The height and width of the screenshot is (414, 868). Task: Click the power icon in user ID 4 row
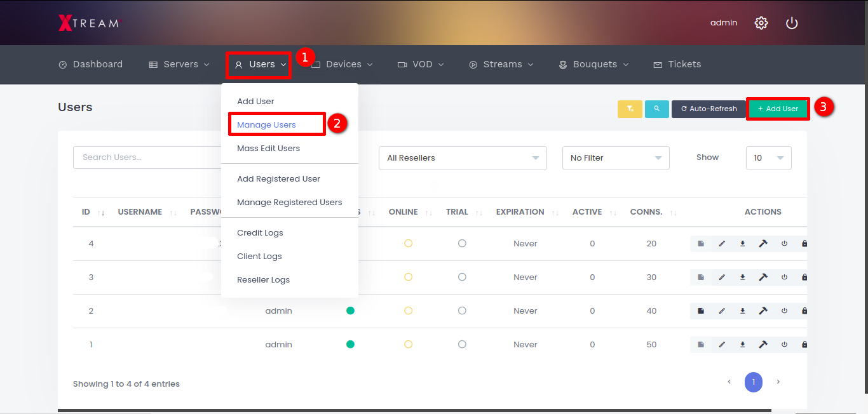[784, 244]
